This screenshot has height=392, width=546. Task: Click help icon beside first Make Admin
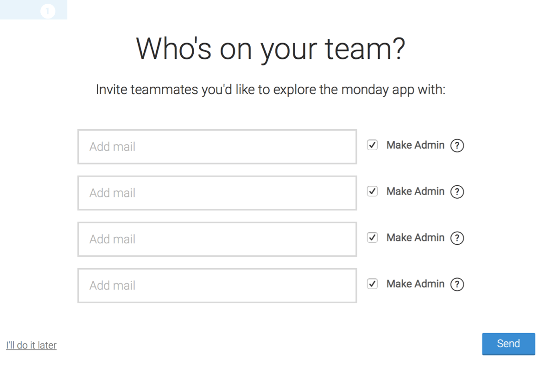(457, 145)
